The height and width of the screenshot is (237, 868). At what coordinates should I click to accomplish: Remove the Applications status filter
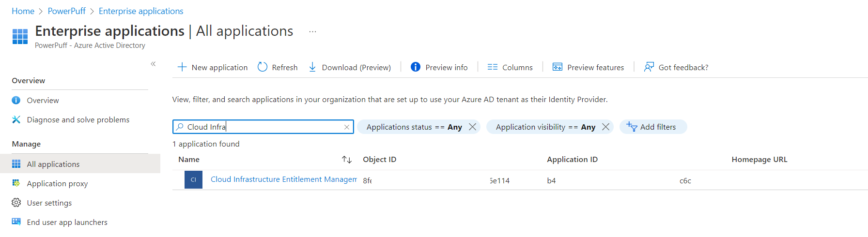(473, 127)
